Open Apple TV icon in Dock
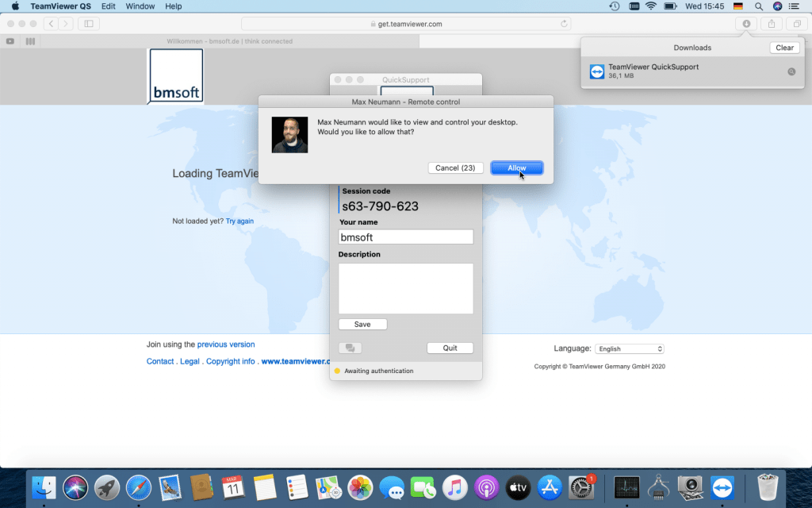 tap(518, 488)
